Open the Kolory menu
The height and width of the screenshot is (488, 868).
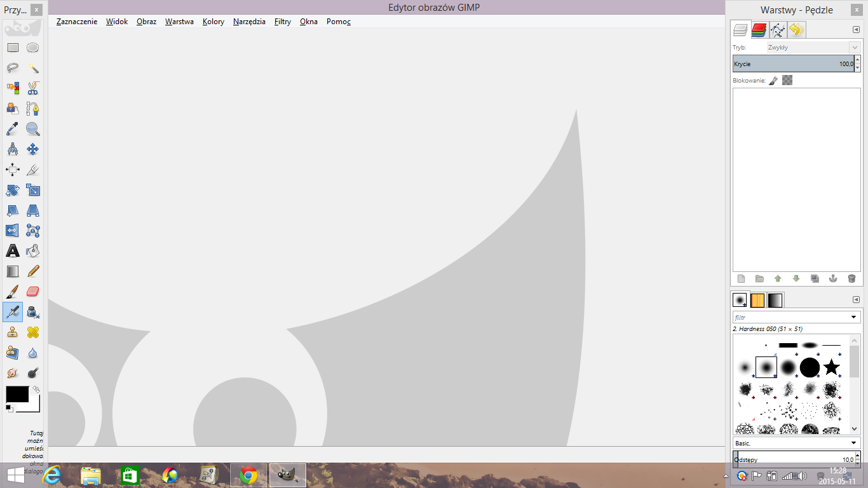tap(214, 22)
